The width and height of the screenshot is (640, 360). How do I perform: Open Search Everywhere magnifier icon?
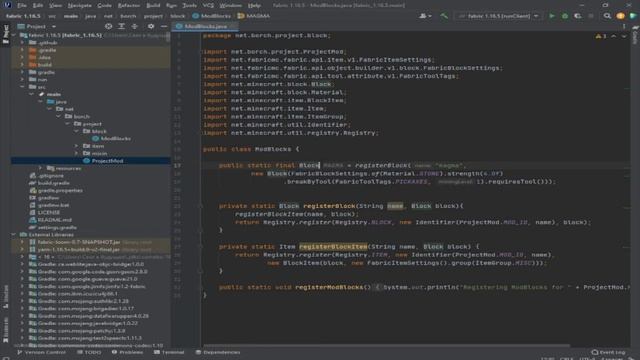pos(607,16)
